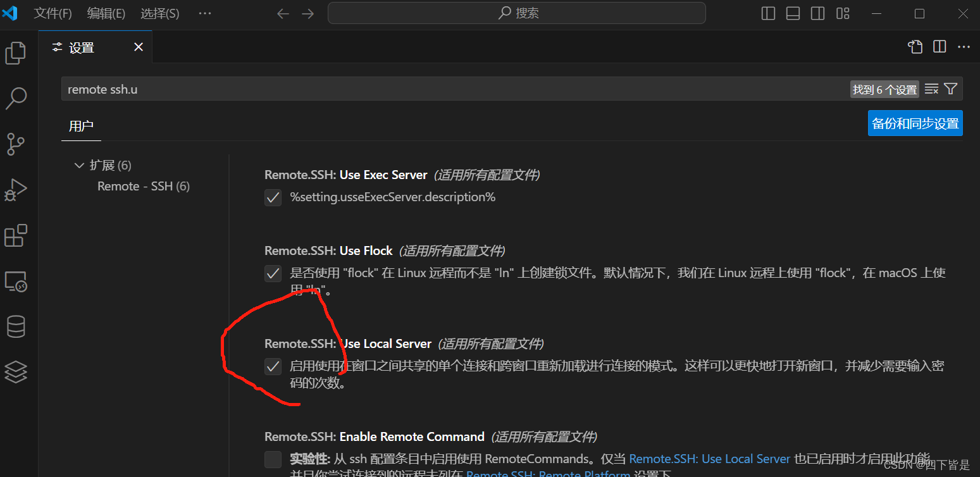
Task: Open Run and Debug view
Action: click(x=15, y=190)
